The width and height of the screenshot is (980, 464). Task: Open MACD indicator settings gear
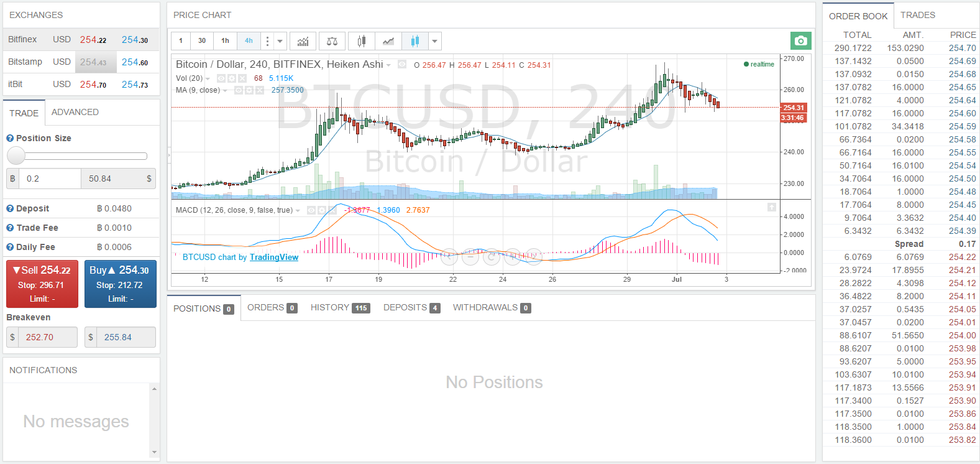[323, 210]
